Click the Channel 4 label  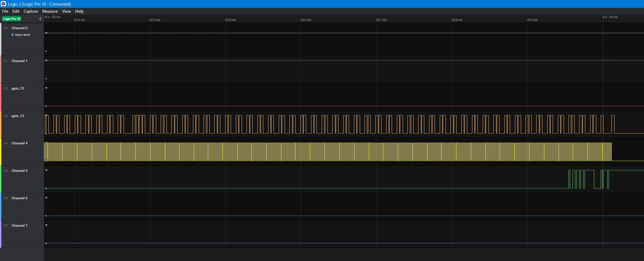click(x=19, y=143)
